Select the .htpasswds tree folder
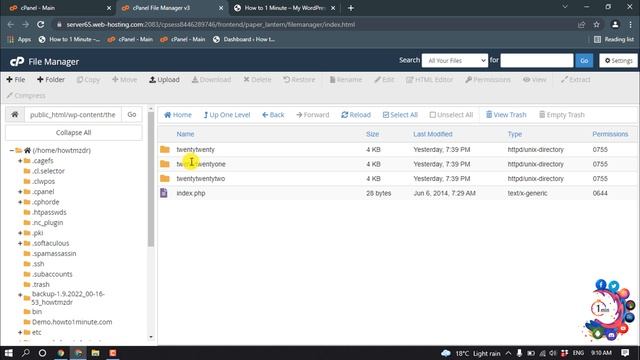 click(x=49, y=212)
